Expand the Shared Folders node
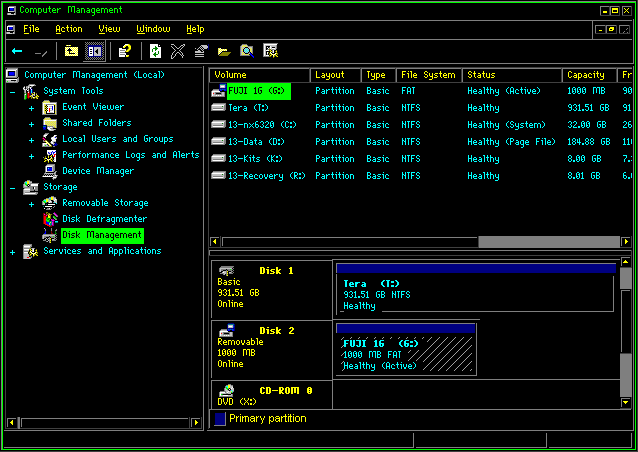 (x=32, y=123)
